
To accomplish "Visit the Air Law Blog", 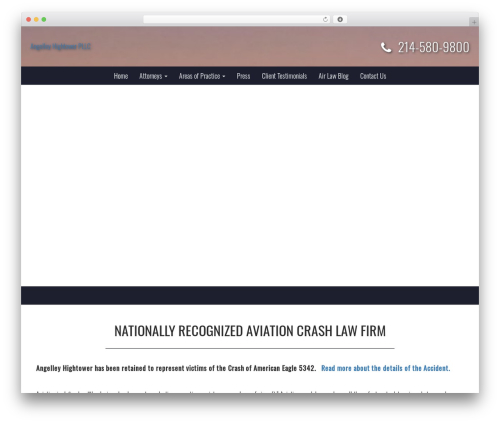I will [x=333, y=76].
